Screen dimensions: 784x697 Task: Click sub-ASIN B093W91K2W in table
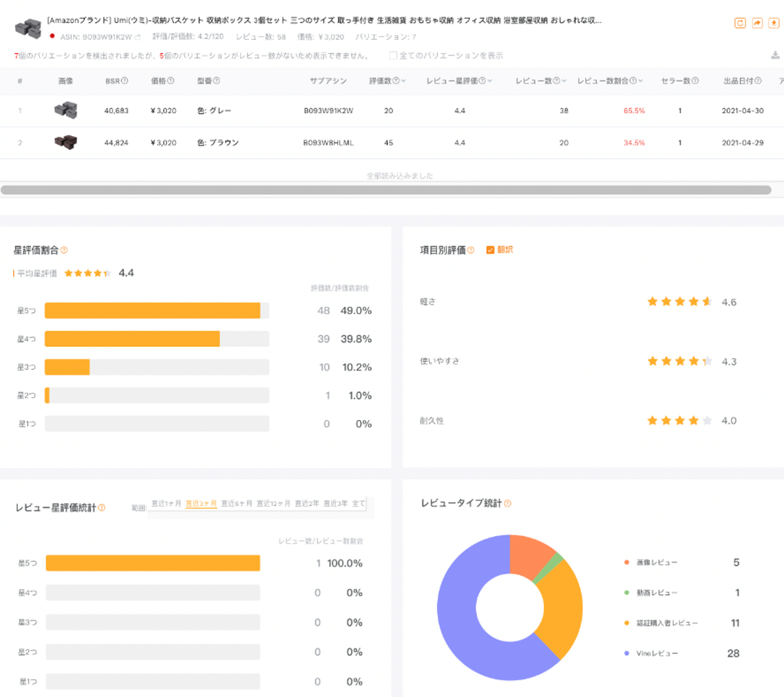click(329, 111)
